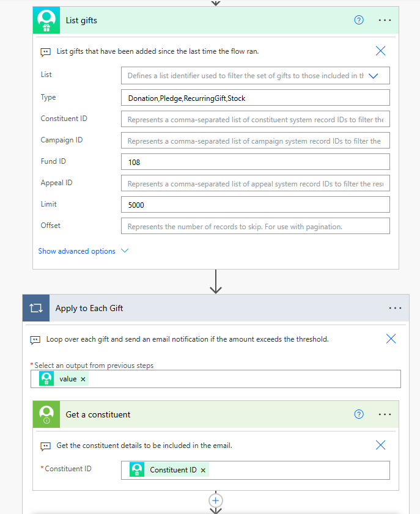Click the Limit field showing 5000
The height and width of the screenshot is (514, 420).
[255, 204]
